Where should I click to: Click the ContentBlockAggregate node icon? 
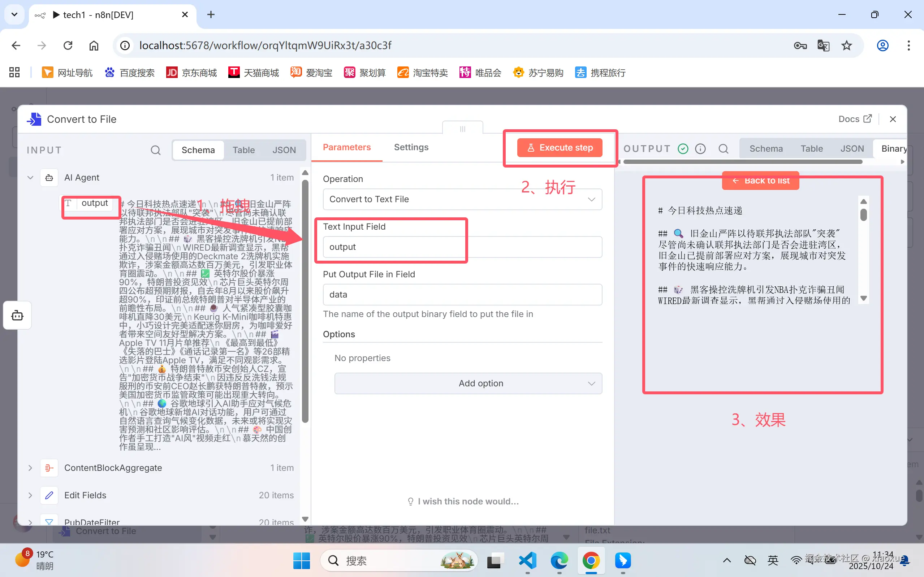click(49, 468)
